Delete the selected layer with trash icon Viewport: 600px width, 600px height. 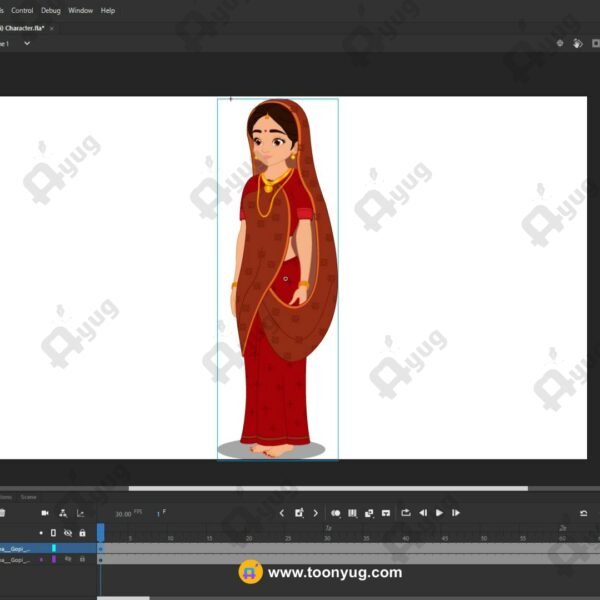tap(2, 513)
